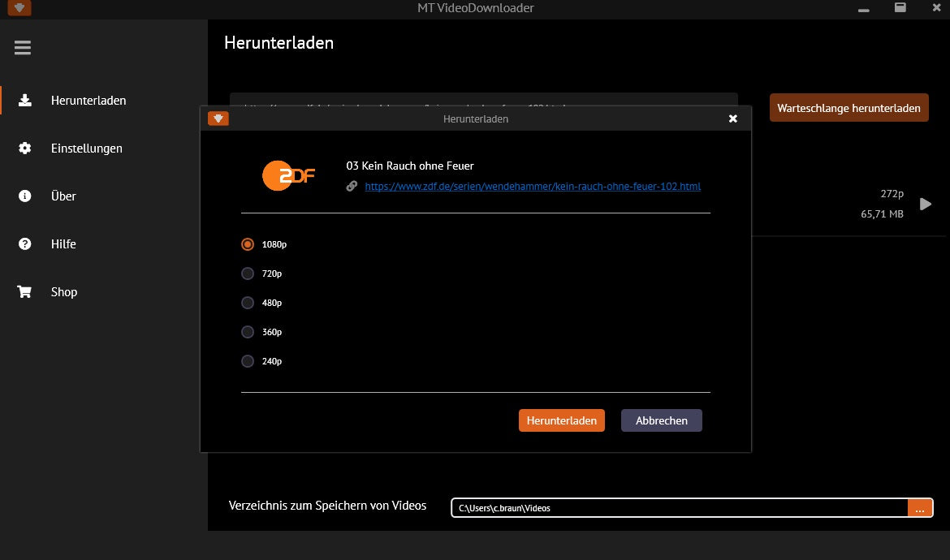Click the chain link icon beside URL

tap(352, 187)
